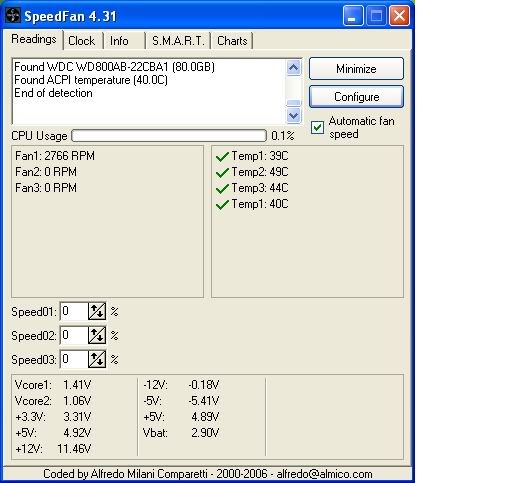
Task: Click the 'Fan1: 2766 RPM' reading
Action: [x=55, y=156]
